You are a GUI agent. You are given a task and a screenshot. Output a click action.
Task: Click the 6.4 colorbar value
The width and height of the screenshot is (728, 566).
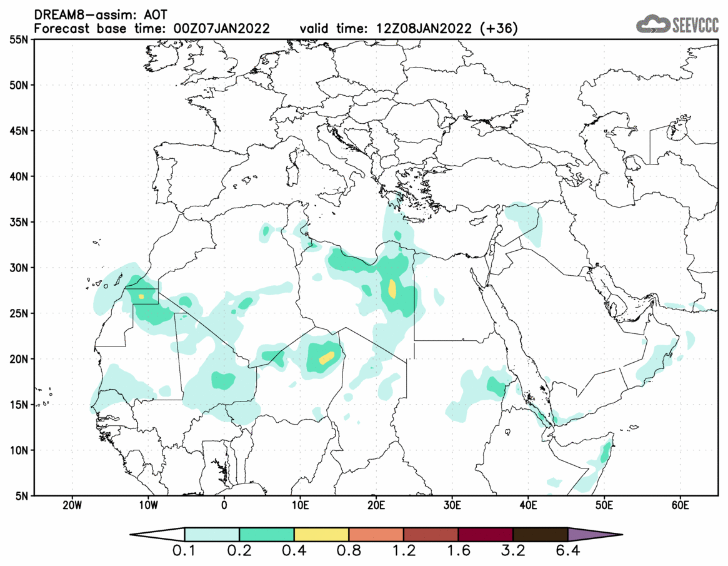point(568,551)
